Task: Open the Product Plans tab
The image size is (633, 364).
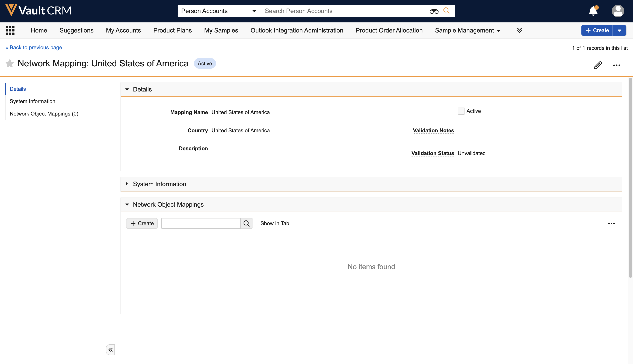Action: 172,31
